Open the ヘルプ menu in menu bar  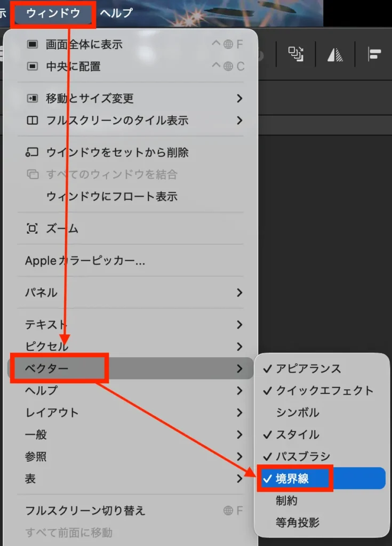click(x=116, y=13)
